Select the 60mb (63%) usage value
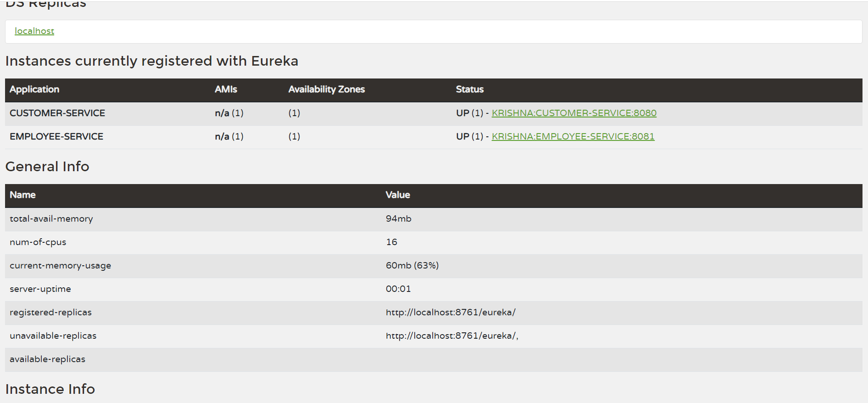 pyautogui.click(x=412, y=266)
